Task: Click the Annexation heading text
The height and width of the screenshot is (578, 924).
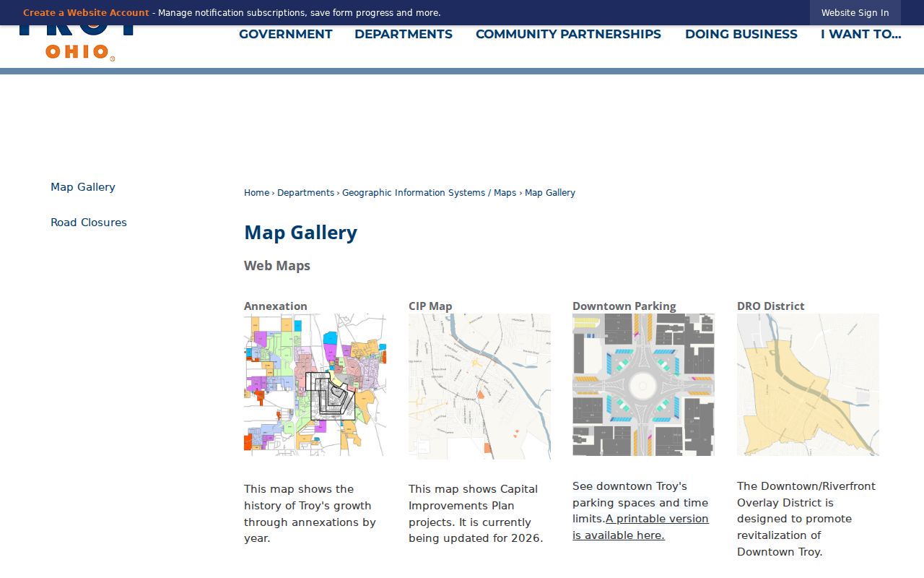Action: click(276, 306)
